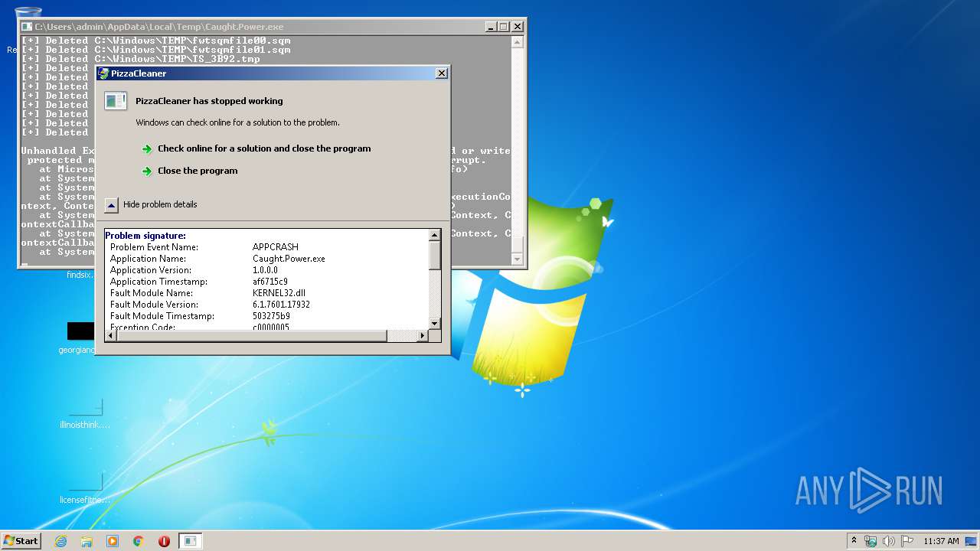Open Opera browser from the taskbar
The width and height of the screenshot is (980, 551).
click(x=164, y=541)
